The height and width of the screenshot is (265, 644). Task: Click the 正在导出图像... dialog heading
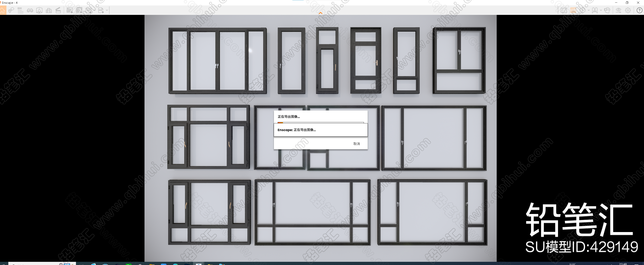click(x=288, y=117)
